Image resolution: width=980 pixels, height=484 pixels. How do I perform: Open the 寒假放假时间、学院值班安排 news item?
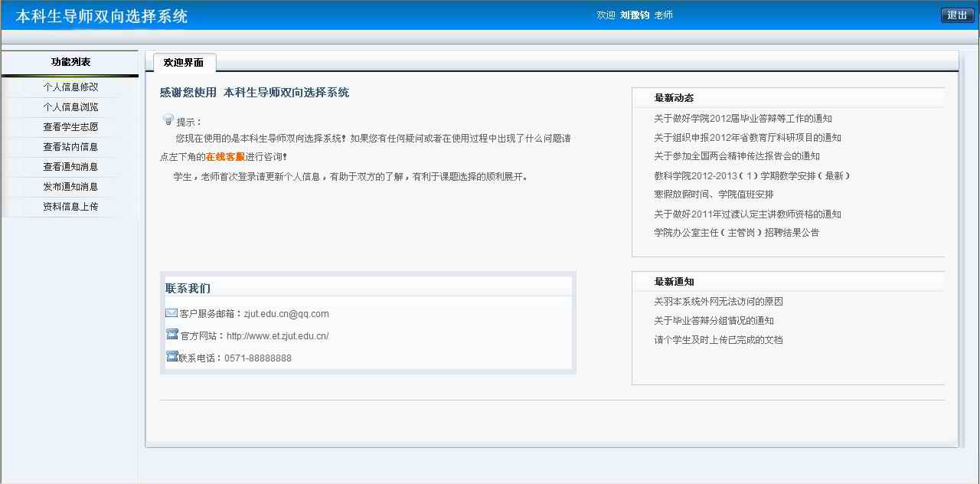pos(714,195)
